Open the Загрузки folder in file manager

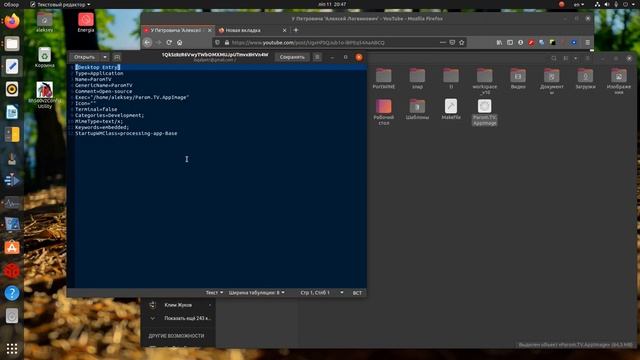click(585, 78)
